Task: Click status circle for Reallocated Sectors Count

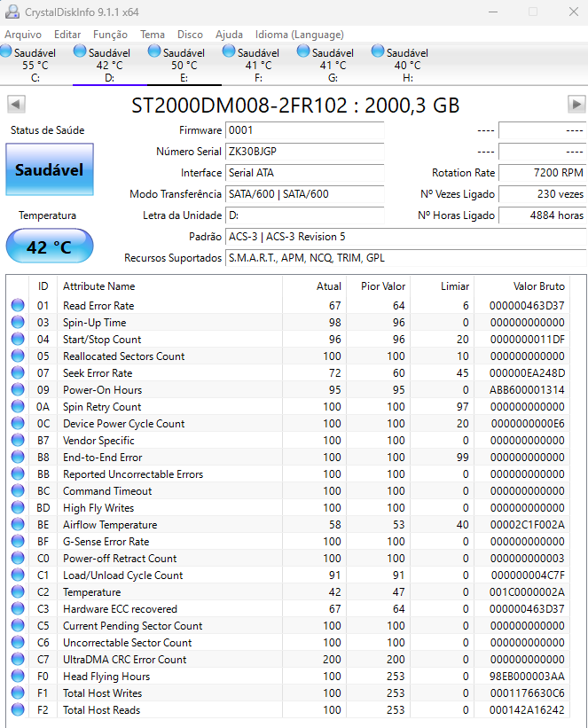Action: (x=18, y=356)
